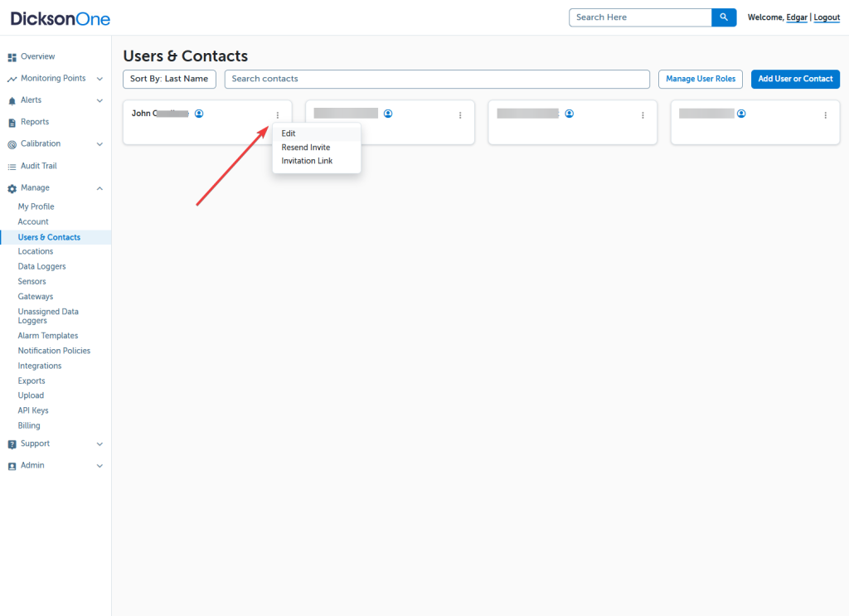Open three-dot menu on John's card

[277, 115]
